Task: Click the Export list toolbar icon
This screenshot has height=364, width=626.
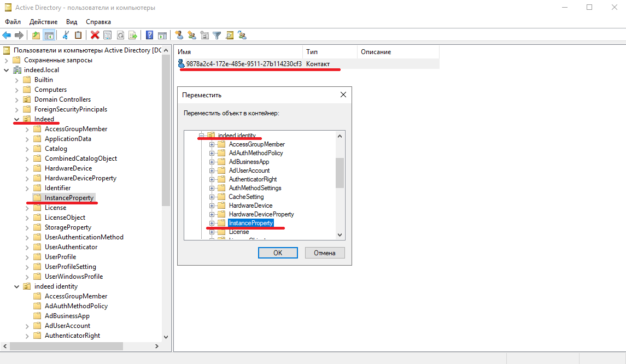Action: [x=132, y=36]
